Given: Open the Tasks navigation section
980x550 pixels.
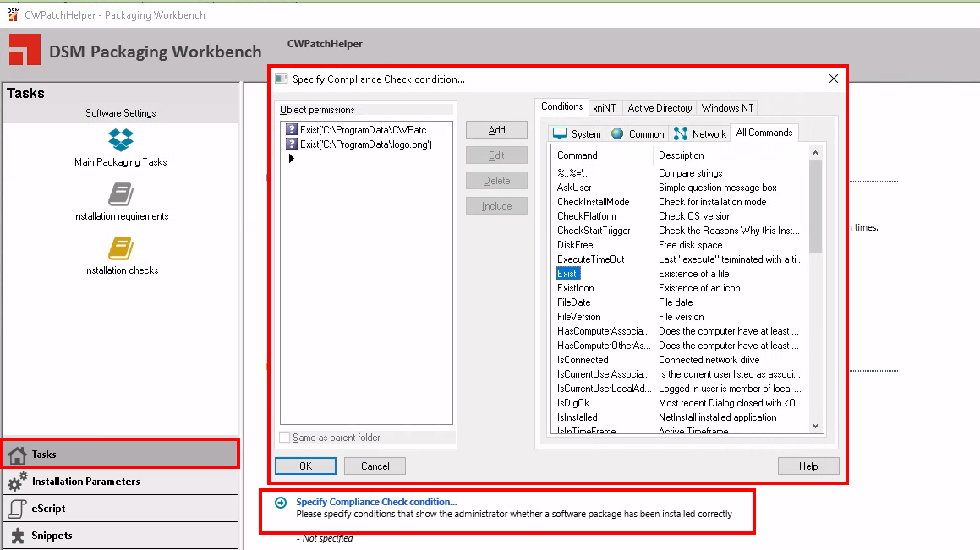Looking at the screenshot, I should (121, 455).
